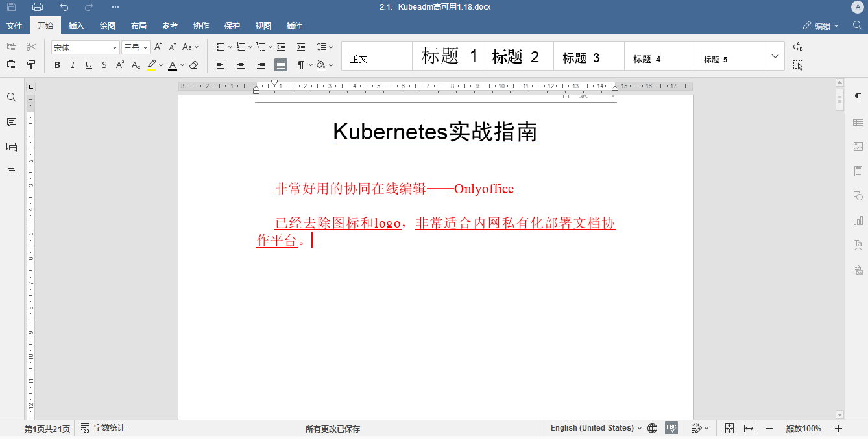Image resolution: width=868 pixels, height=439 pixels.
Task: Open paragraph settings in the right sidebar
Action: 858,97
